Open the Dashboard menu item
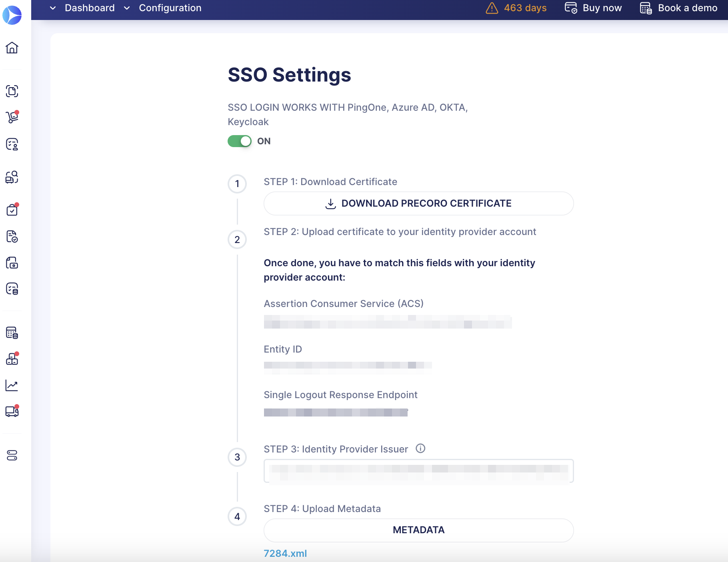 click(90, 8)
